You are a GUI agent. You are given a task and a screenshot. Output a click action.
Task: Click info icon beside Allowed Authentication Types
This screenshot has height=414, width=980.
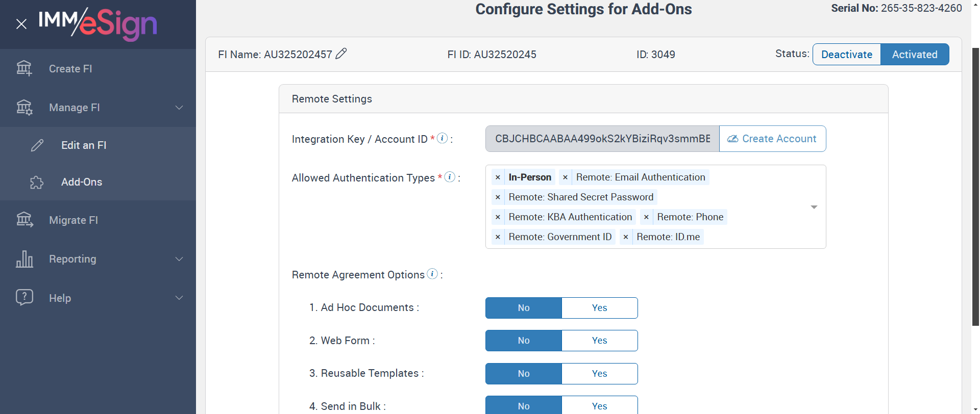point(450,177)
